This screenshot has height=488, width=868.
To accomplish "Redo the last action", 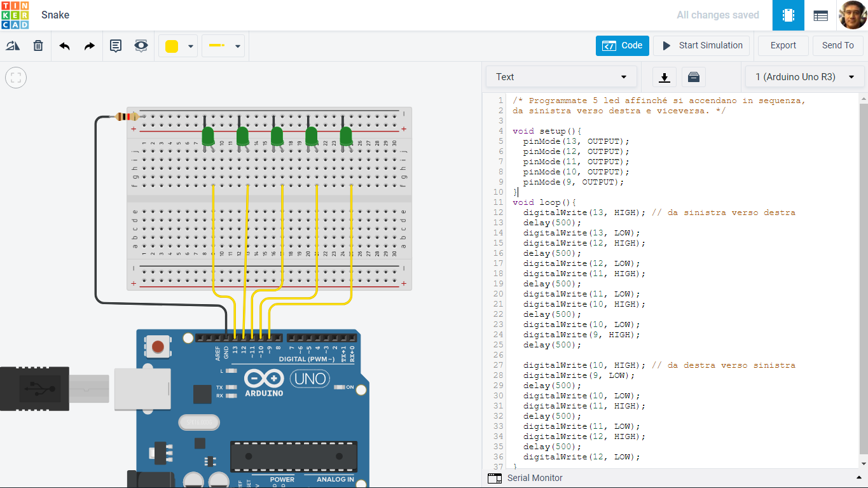I will point(90,46).
